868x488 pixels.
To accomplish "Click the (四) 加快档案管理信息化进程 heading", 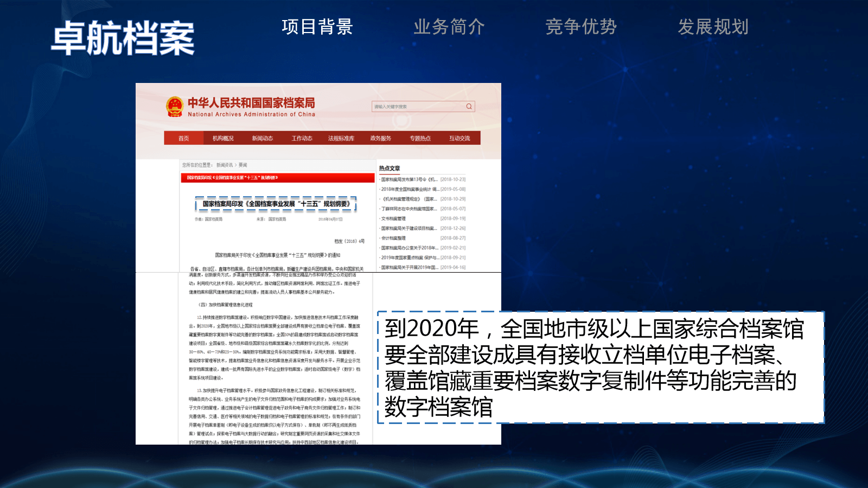I will tap(225, 305).
